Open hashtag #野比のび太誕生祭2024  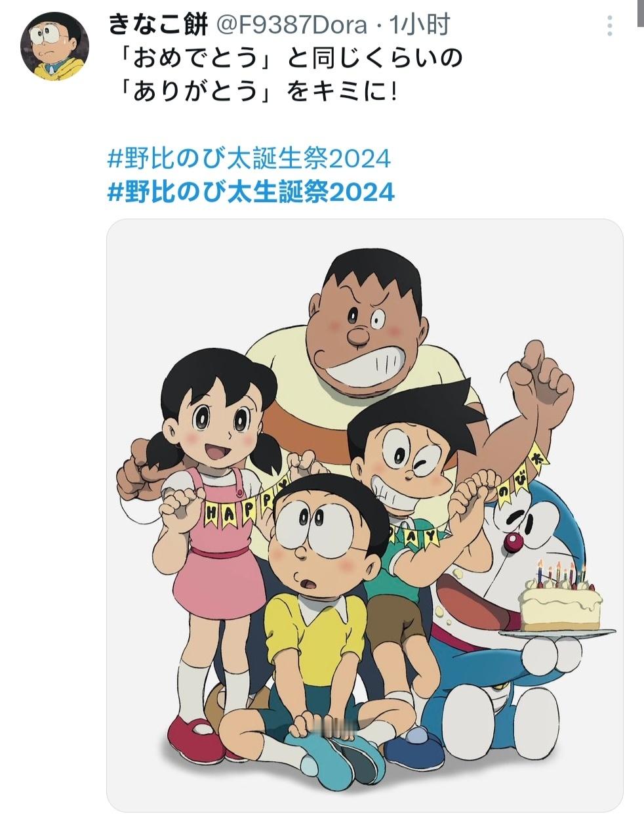coord(249,158)
